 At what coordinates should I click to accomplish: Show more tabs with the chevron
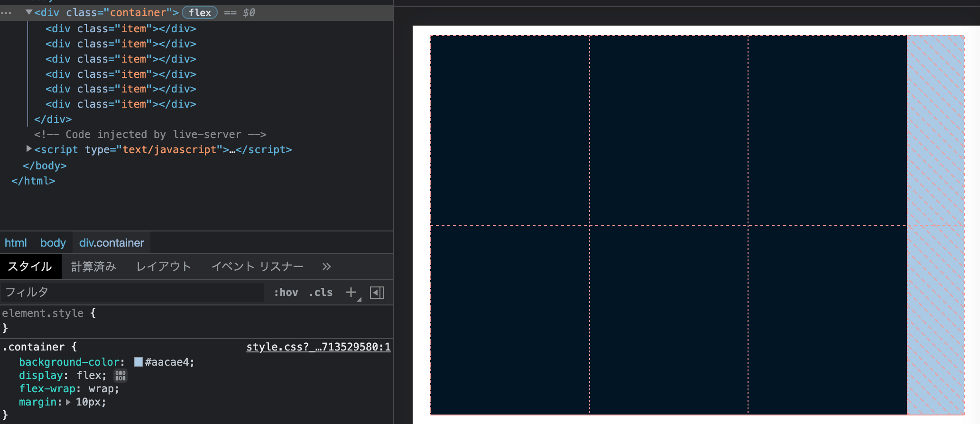(326, 267)
